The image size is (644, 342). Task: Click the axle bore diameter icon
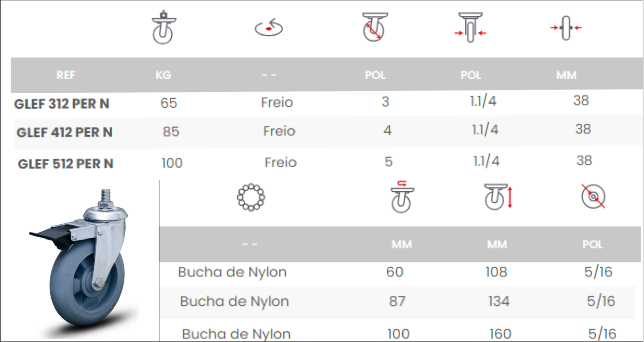coord(593,196)
